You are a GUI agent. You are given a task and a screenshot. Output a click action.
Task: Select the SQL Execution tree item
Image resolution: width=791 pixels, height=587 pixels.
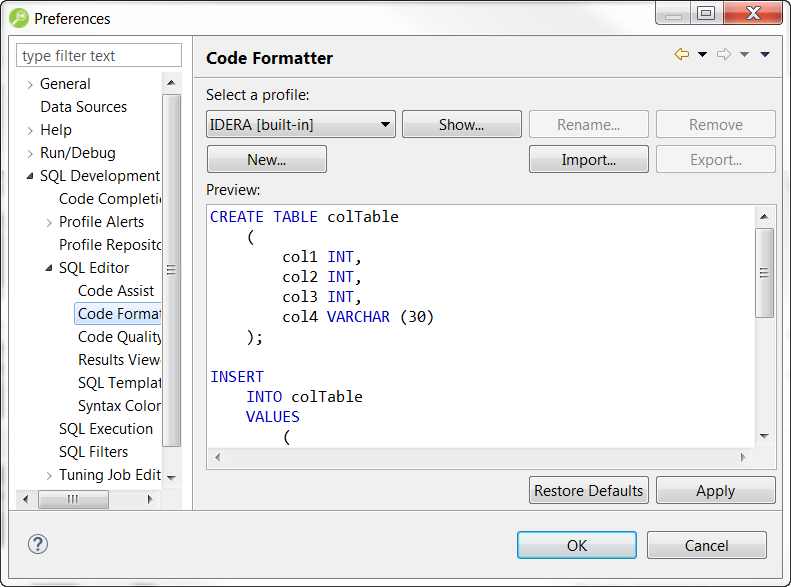tap(106, 429)
